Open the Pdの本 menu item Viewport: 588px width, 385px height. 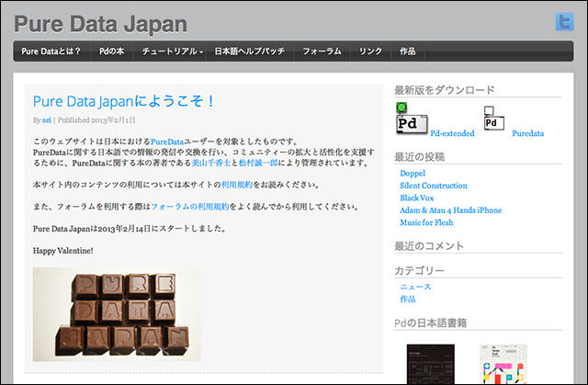click(111, 51)
